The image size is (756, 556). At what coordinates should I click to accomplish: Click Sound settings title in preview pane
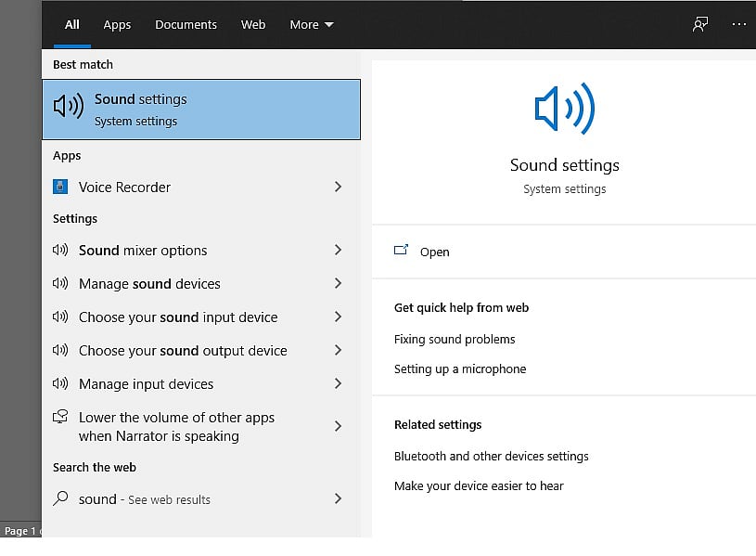click(x=565, y=165)
